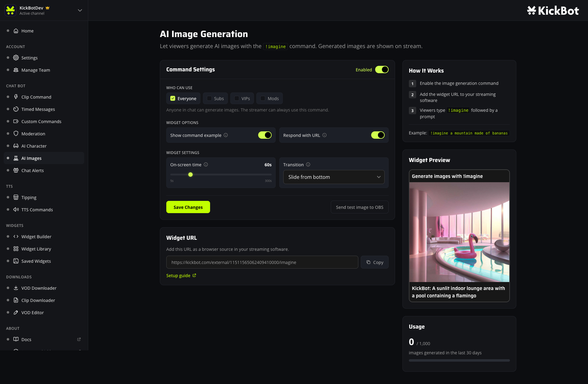
Task: Check the VIPs checkbox
Action: [237, 98]
